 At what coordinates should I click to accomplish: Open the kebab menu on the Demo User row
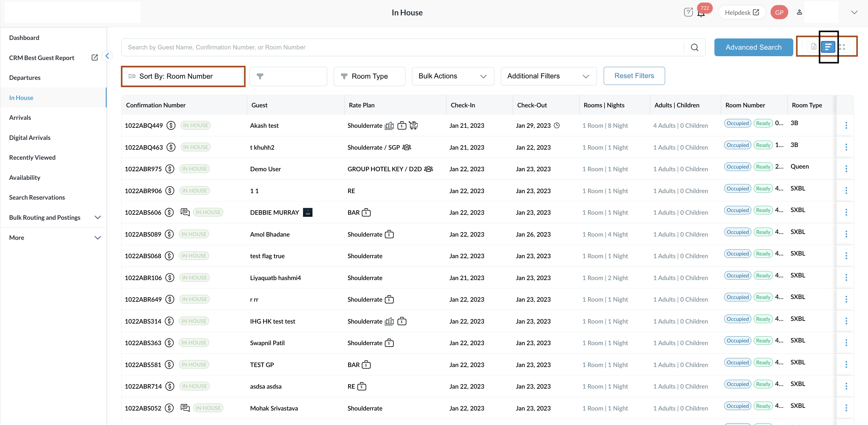(x=846, y=169)
